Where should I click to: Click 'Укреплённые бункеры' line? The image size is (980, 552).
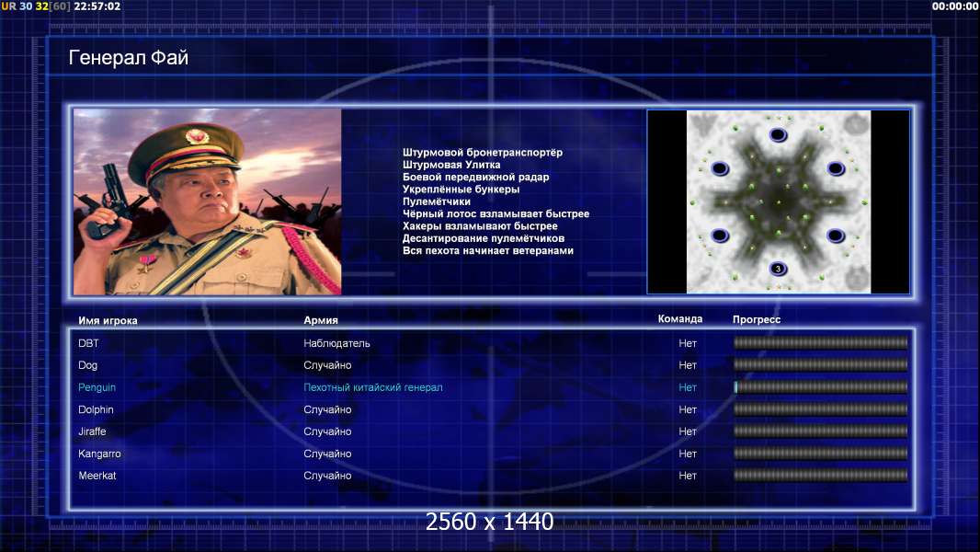click(462, 190)
